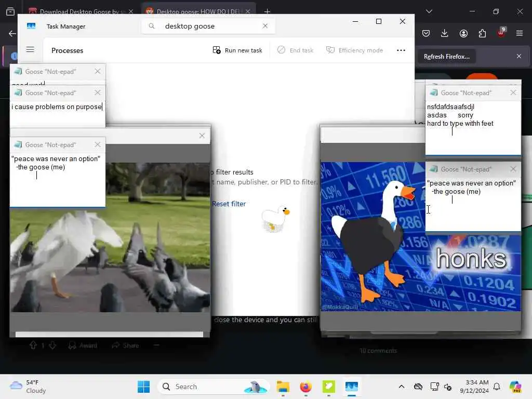
Task: Click Task Manager icon in taskbar
Action: pos(352,387)
